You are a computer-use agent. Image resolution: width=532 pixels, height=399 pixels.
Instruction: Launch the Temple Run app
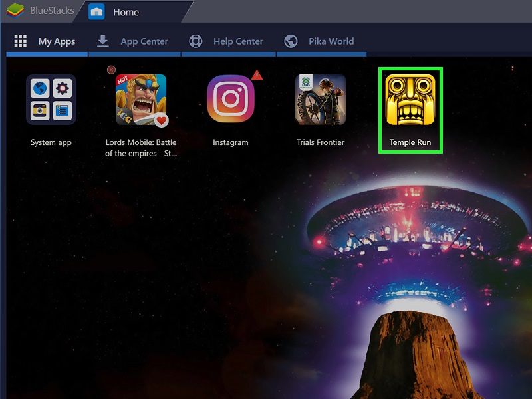tap(410, 100)
